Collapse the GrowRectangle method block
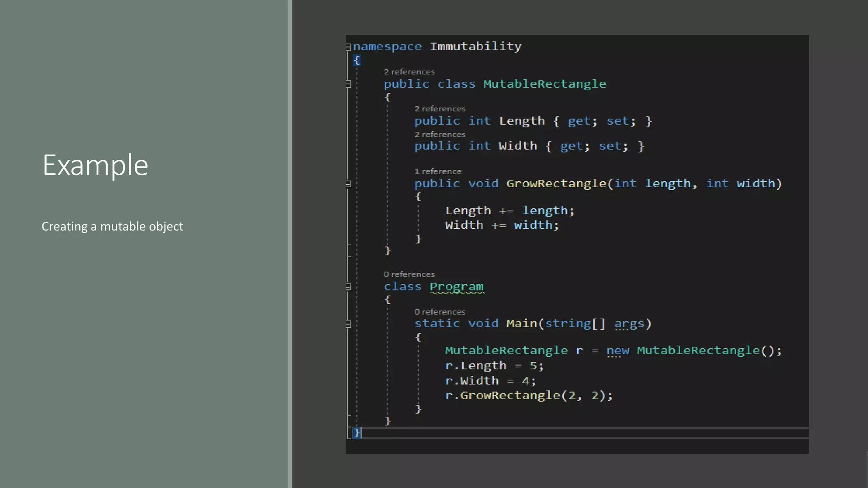 coord(348,184)
